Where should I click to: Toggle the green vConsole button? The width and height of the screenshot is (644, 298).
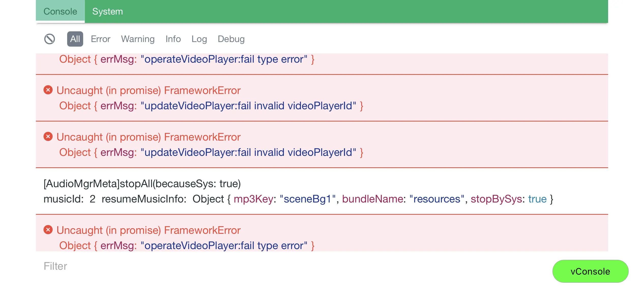(x=590, y=271)
